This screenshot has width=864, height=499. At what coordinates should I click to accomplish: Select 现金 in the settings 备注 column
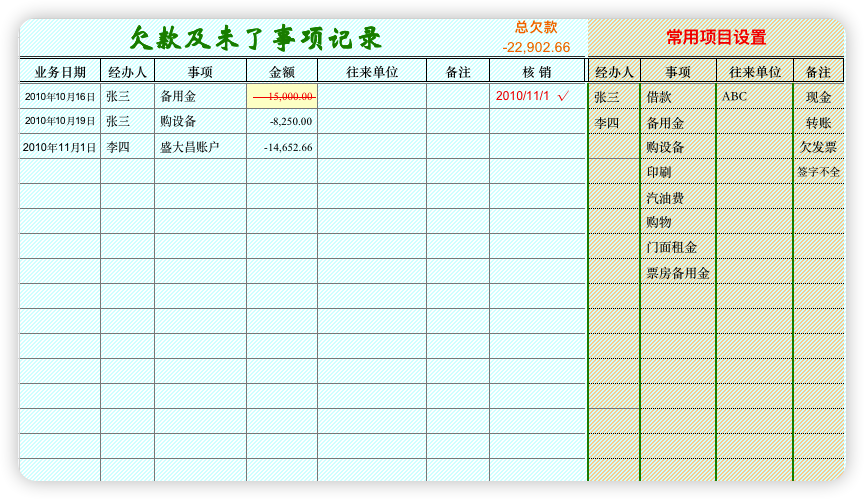coord(818,97)
